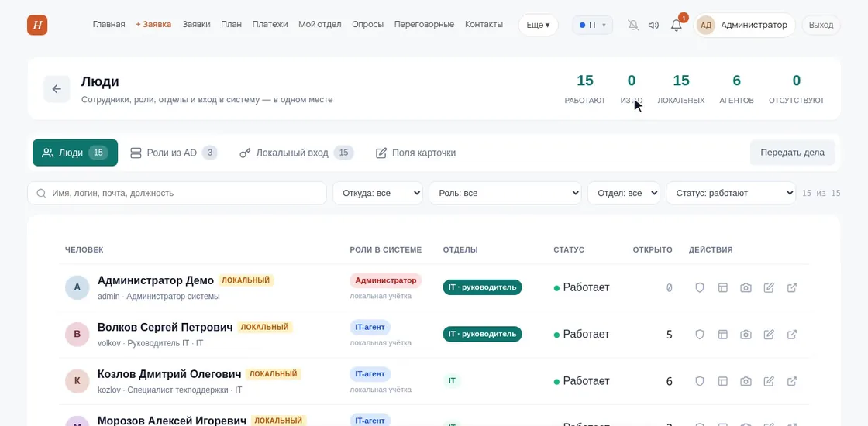Screen dimensions: 868x426
Task: Click the search field Имя, логин, почта
Action: [177, 193]
